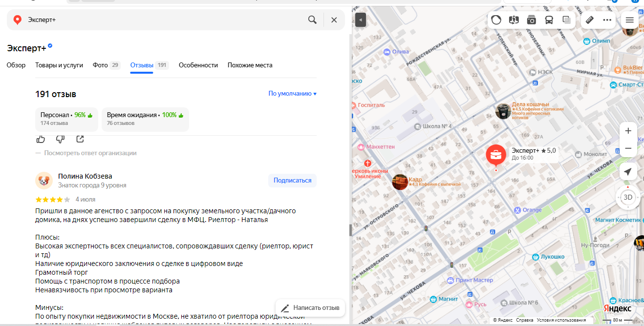Toggle the traffic layer circle icon
The image size is (644, 326).
496,20
